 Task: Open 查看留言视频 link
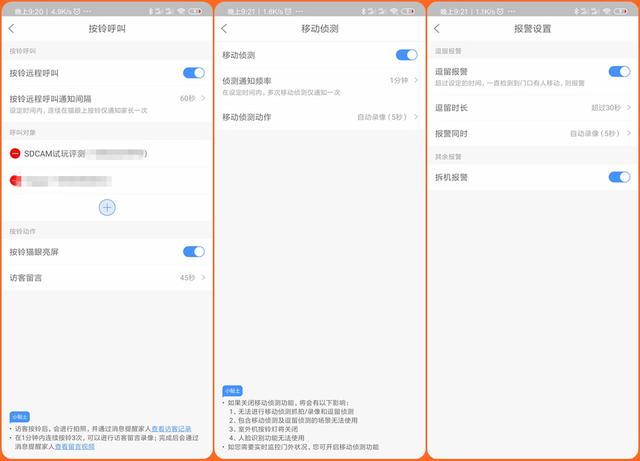75,447
